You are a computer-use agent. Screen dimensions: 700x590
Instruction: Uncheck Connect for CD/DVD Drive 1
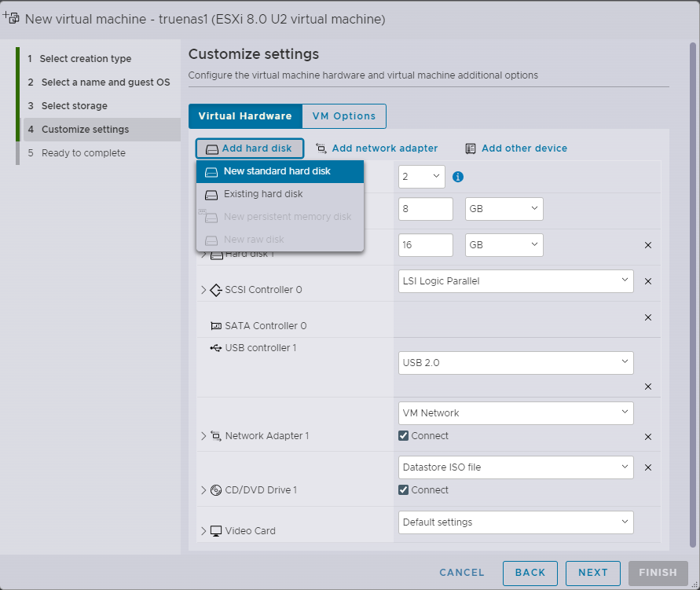coord(404,489)
